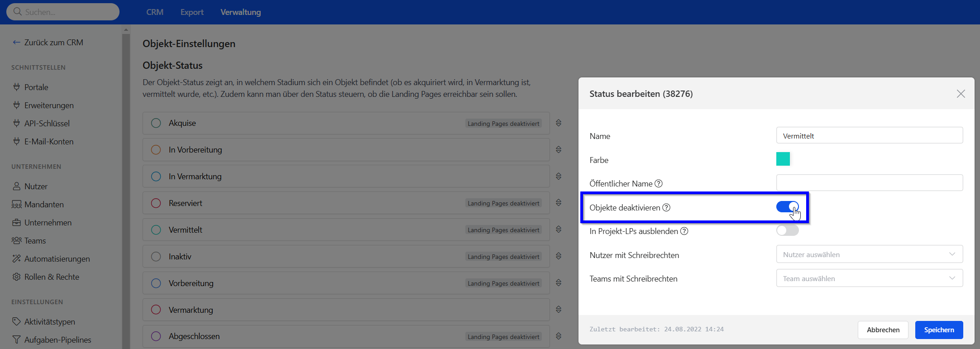Click the Öffentlicher Name input field
980x349 pixels.
coord(869,183)
